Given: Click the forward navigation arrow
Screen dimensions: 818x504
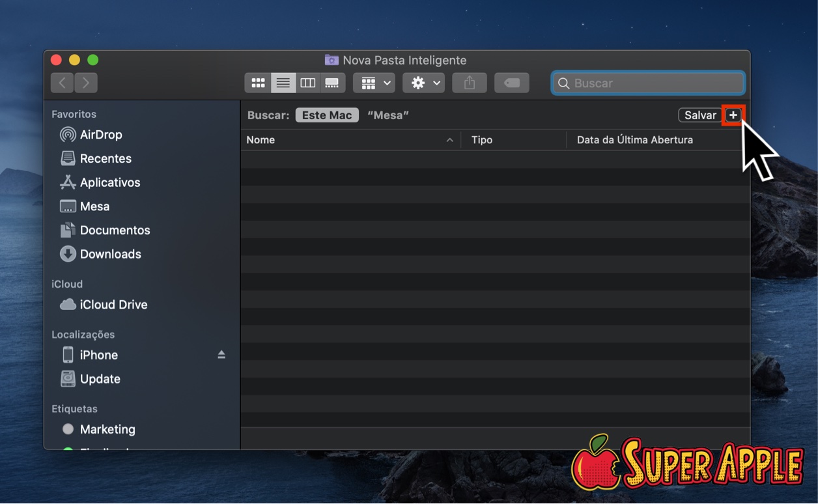Looking at the screenshot, I should pos(86,83).
